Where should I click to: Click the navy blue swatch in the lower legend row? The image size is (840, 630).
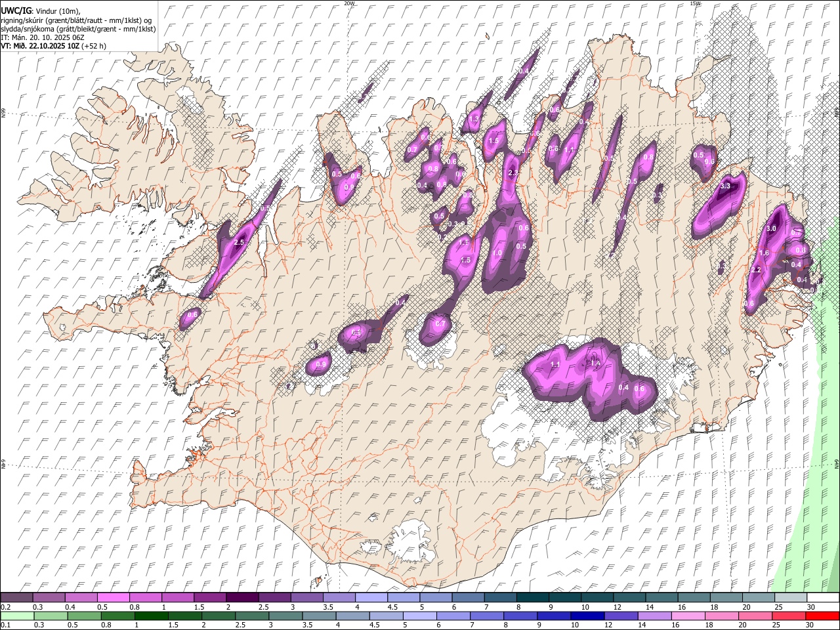pos(586,616)
